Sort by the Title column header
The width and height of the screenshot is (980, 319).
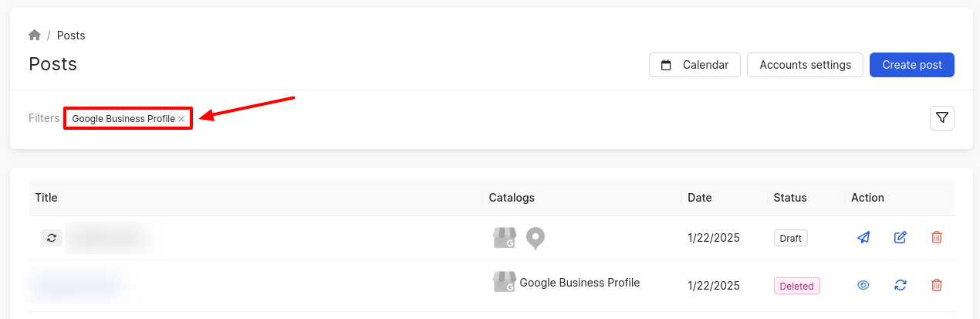click(x=46, y=198)
